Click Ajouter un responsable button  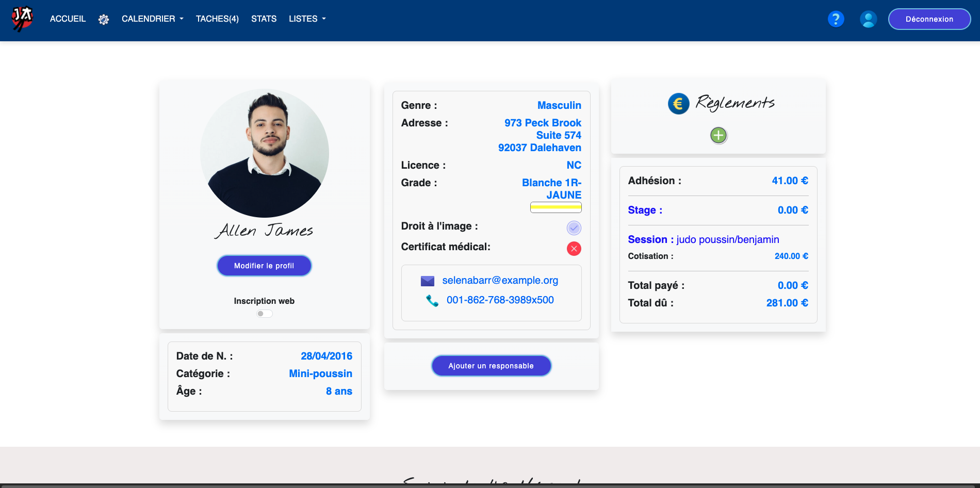point(491,366)
